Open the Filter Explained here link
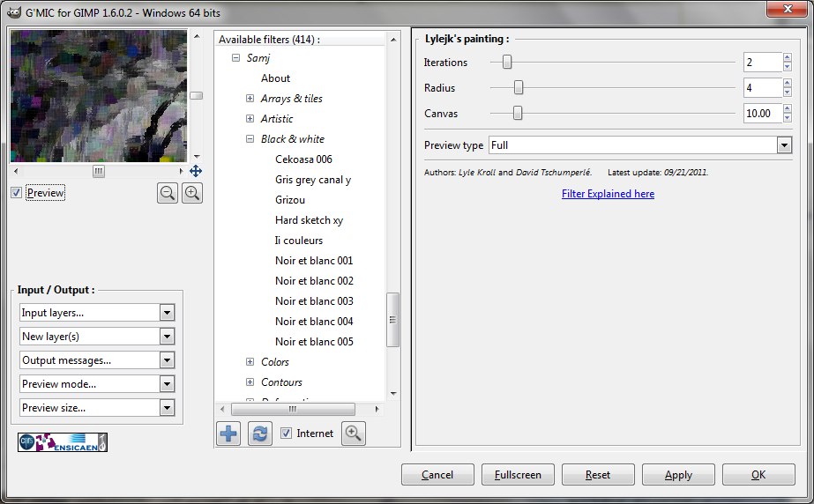The image size is (814, 504). pyautogui.click(x=608, y=194)
